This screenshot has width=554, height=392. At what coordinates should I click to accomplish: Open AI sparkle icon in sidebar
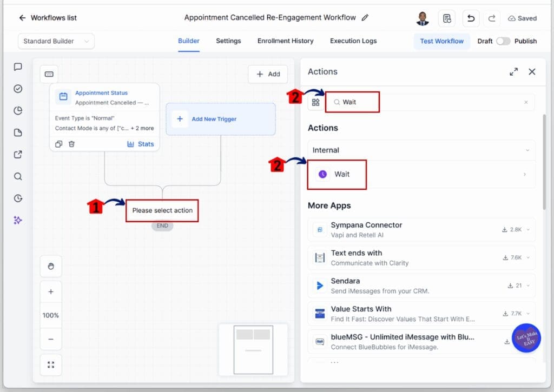tap(18, 220)
